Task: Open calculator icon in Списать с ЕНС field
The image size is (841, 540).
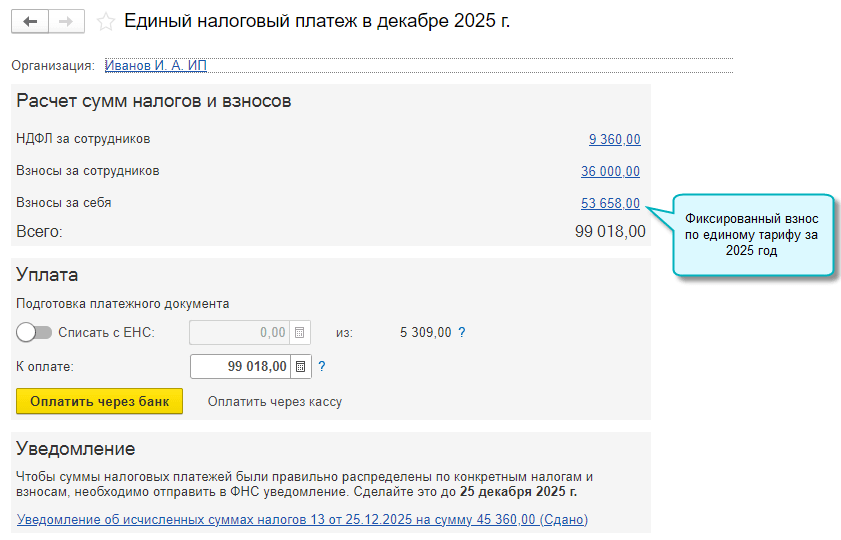Action: (x=301, y=333)
